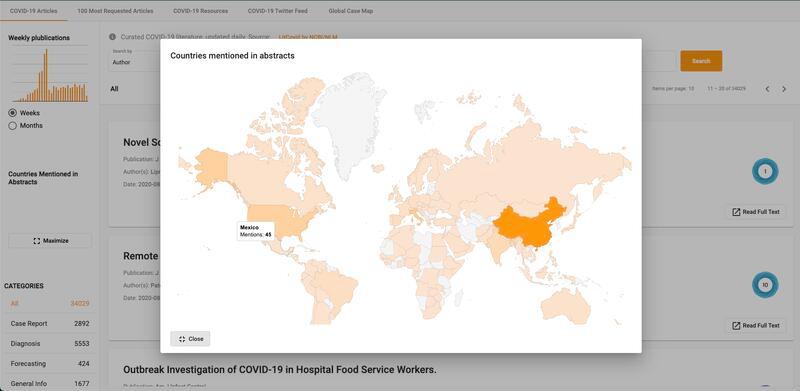Switch to 100 Most Requested Articles tab
Image resolution: width=800 pixels, height=391 pixels.
[115, 11]
